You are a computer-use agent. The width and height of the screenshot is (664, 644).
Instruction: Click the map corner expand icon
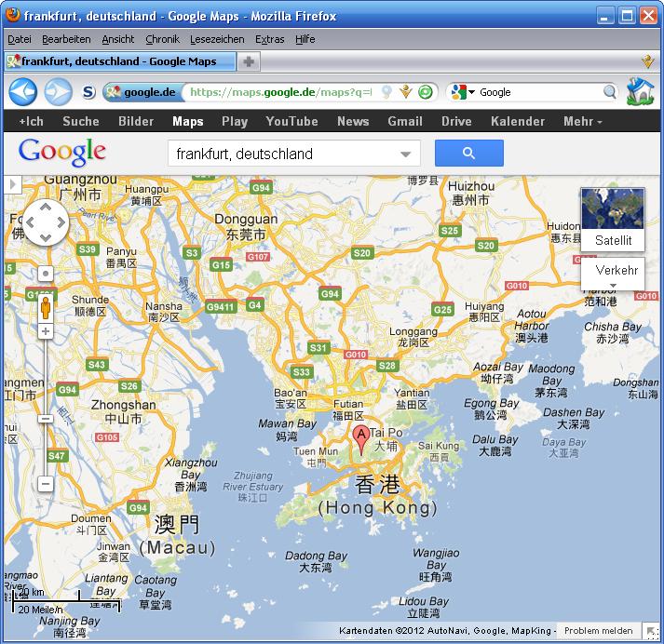(651, 631)
